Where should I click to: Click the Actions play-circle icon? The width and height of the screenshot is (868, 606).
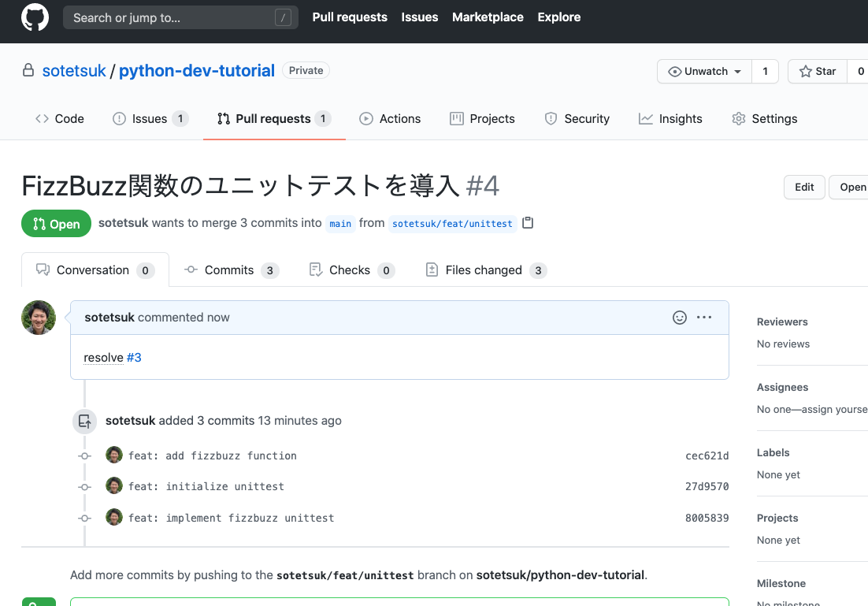point(365,118)
